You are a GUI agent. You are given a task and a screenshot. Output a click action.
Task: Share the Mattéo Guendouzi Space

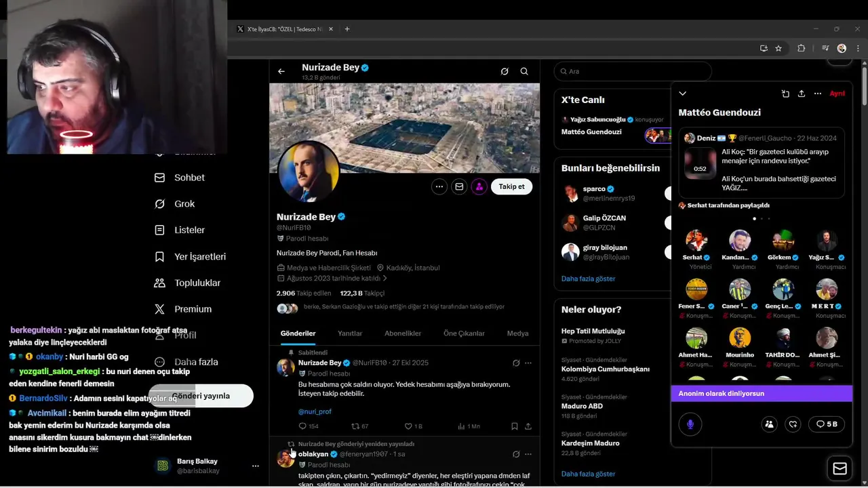[802, 94]
